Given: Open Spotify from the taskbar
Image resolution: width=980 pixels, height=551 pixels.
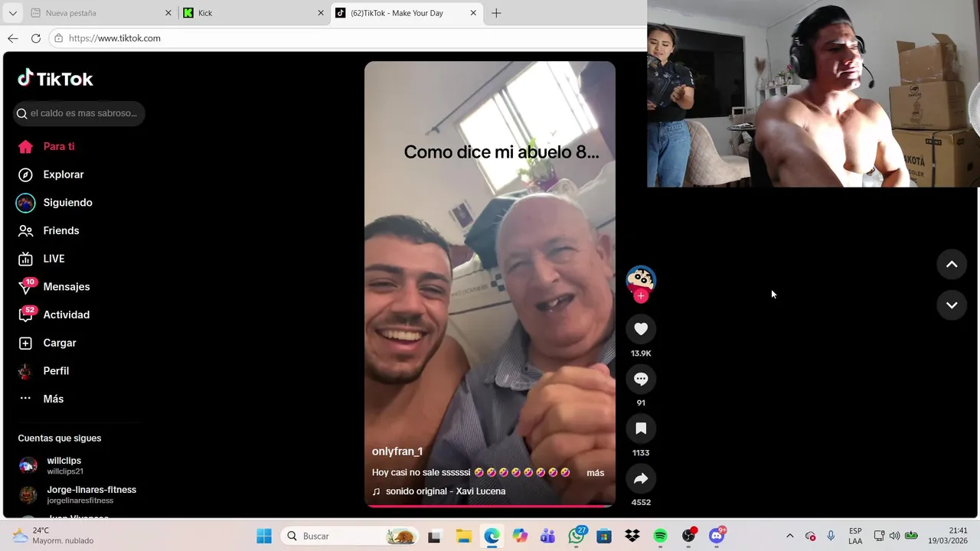Looking at the screenshot, I should 660,536.
